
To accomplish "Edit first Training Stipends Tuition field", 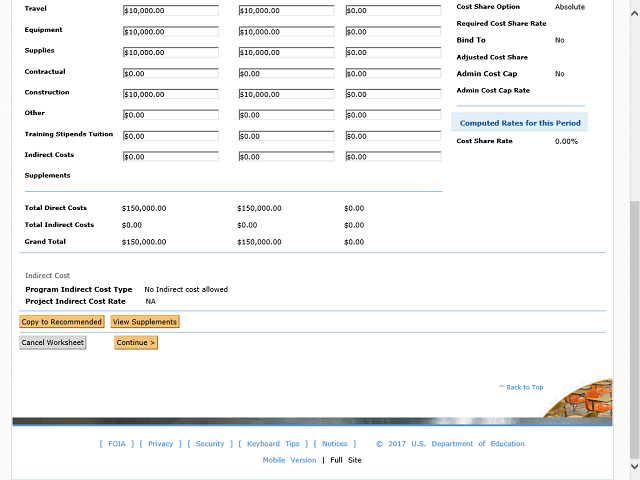I will coord(171,136).
